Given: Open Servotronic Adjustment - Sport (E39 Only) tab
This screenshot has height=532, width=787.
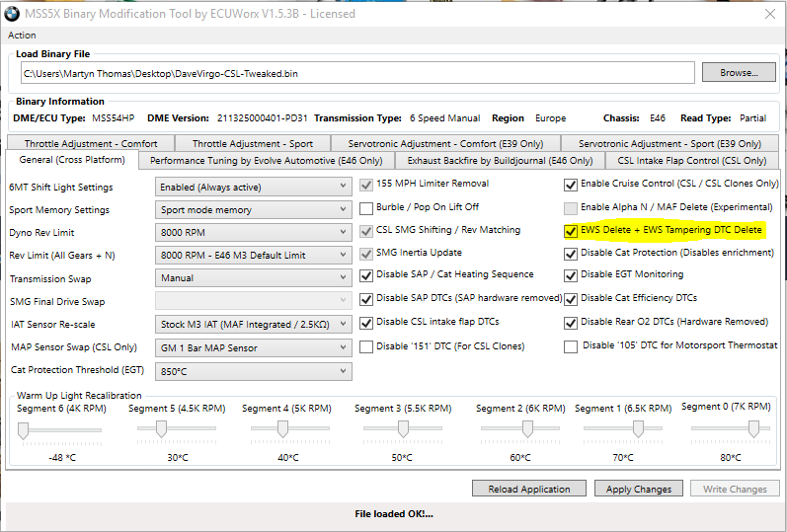Looking at the screenshot, I should tap(670, 143).
